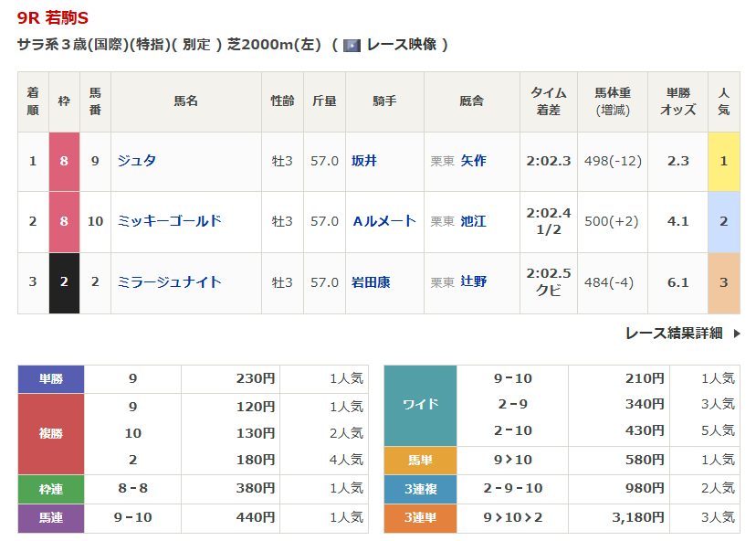Click horse name ミラージュナイト
756x541 pixels.
(x=169, y=281)
